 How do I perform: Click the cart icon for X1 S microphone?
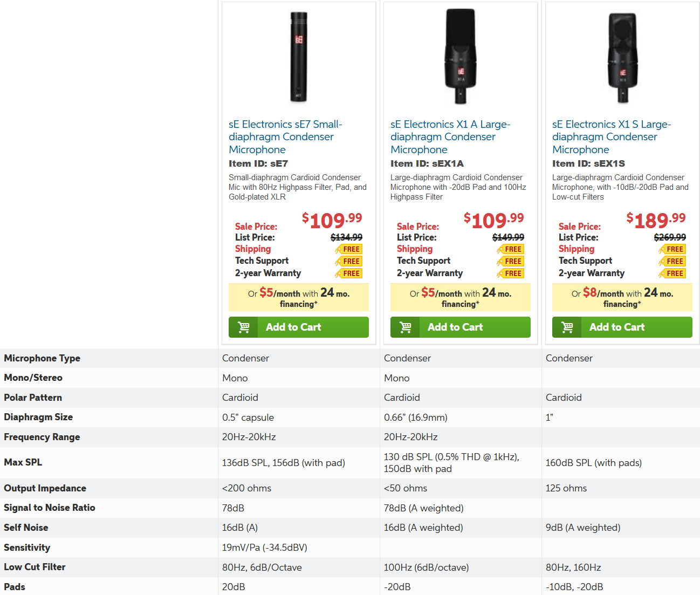tap(567, 327)
